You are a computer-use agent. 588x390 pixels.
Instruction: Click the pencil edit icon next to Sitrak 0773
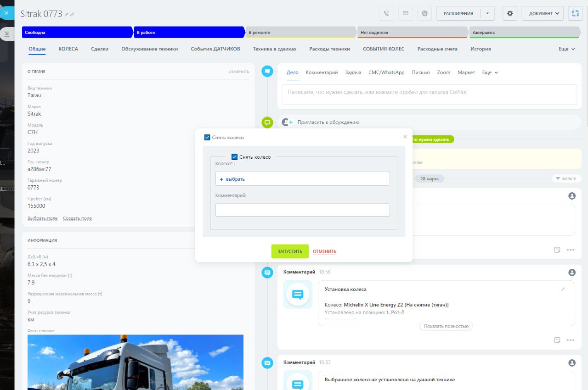pyautogui.click(x=67, y=15)
